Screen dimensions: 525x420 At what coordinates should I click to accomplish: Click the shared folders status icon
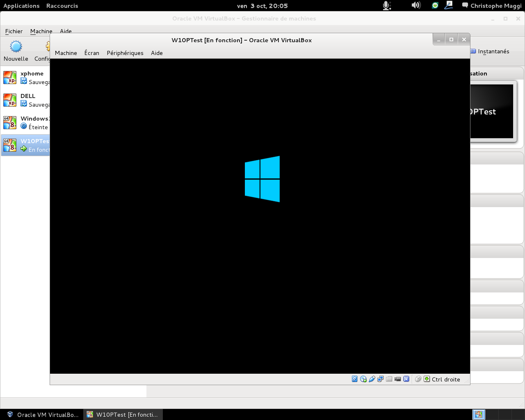coord(389,379)
